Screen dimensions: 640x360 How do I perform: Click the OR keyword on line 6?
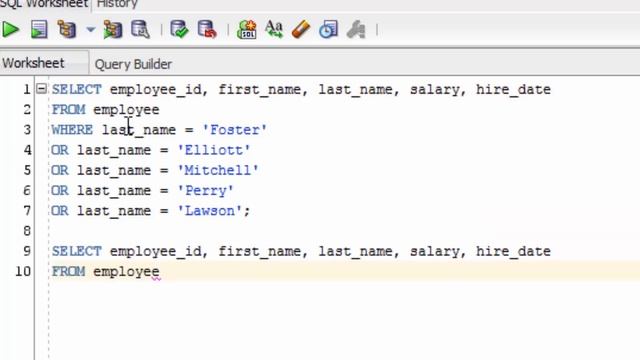(60, 191)
